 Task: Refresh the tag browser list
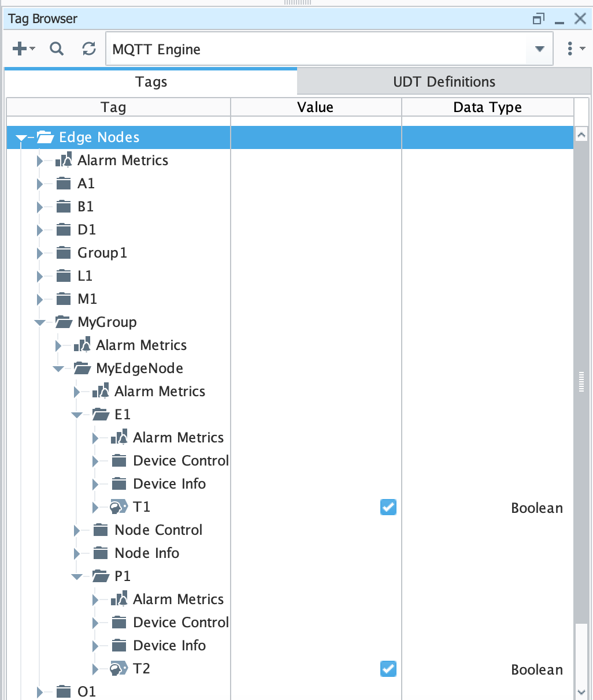click(x=89, y=49)
